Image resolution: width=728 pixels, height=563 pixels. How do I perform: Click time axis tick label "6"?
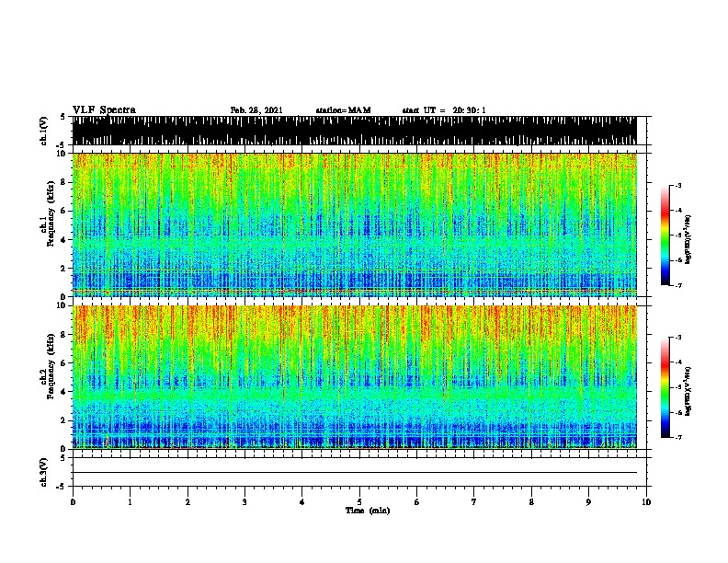416,501
